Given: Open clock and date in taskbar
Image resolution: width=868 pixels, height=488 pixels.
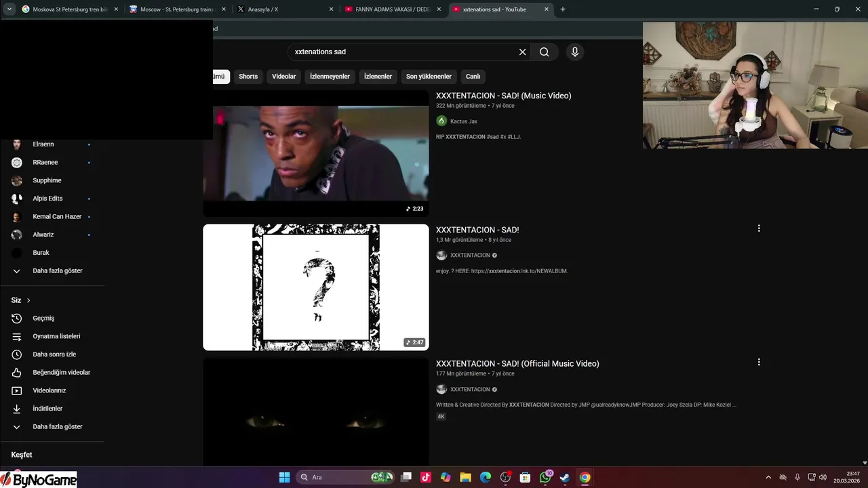Looking at the screenshot, I should [846, 477].
